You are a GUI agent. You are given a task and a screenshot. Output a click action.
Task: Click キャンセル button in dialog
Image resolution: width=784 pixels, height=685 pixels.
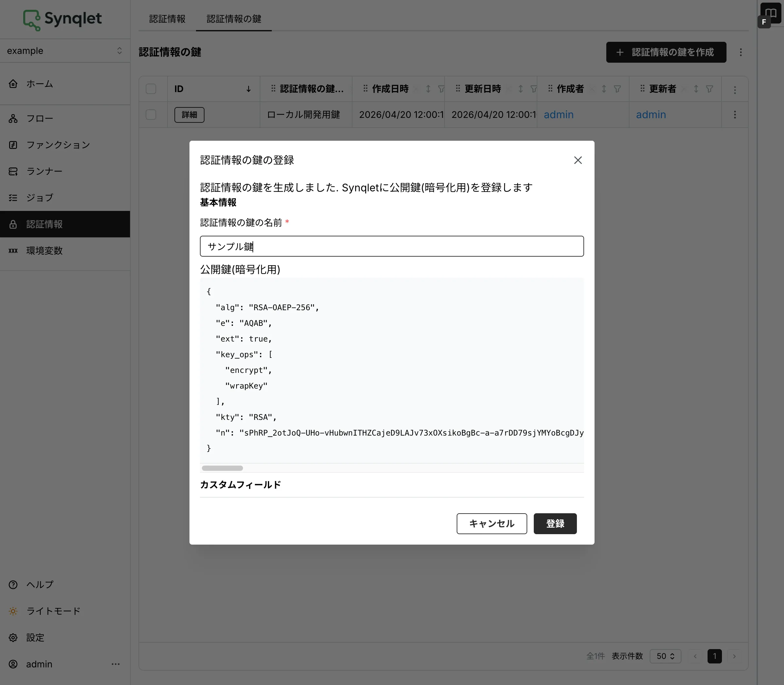[x=491, y=523]
